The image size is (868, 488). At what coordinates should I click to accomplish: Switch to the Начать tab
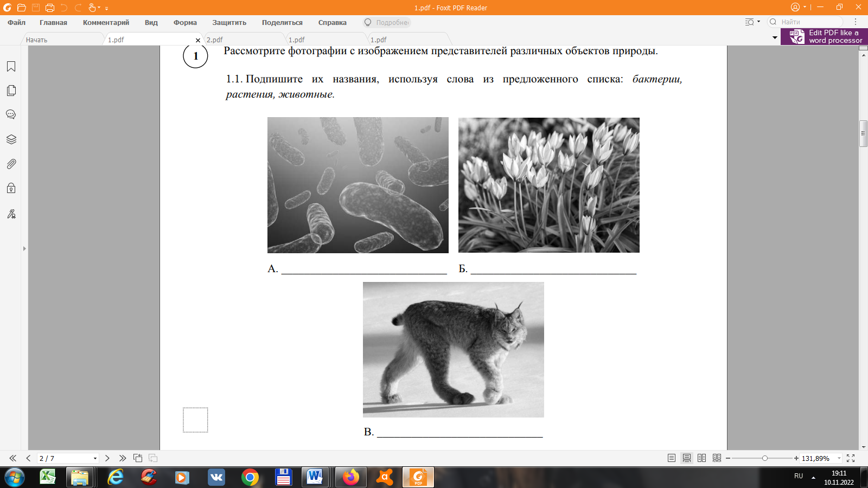click(62, 40)
